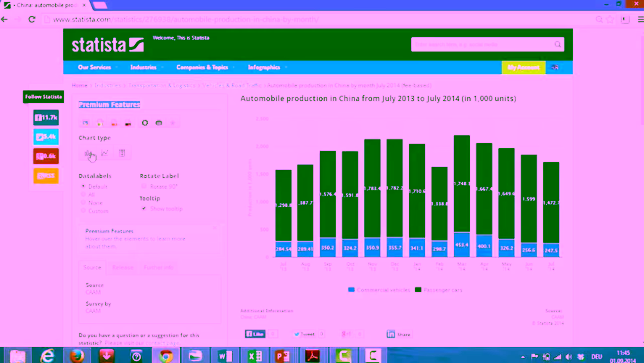Add statistic to favorites star icon
644x363 pixels.
point(173,123)
